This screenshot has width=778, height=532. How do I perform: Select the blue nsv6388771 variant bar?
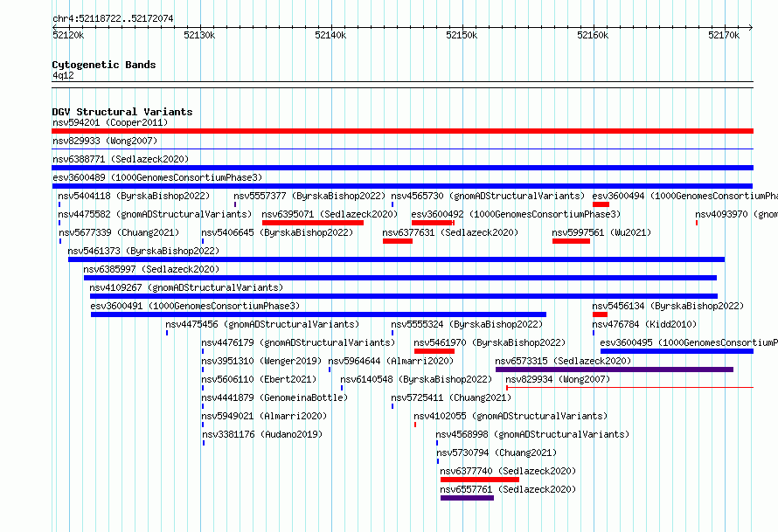(x=402, y=168)
